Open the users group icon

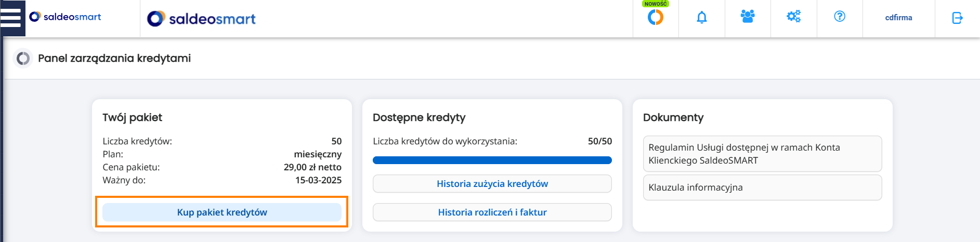(x=748, y=17)
